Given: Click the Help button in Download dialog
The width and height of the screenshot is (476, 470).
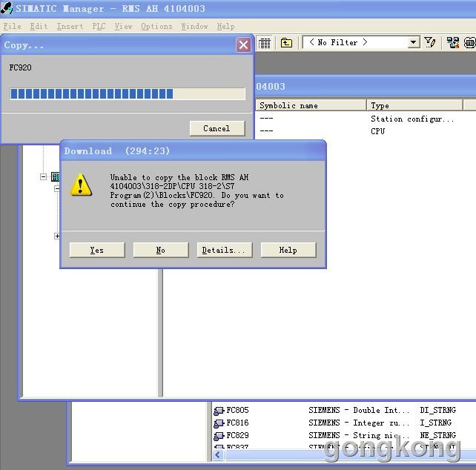Looking at the screenshot, I should pyautogui.click(x=288, y=250).
